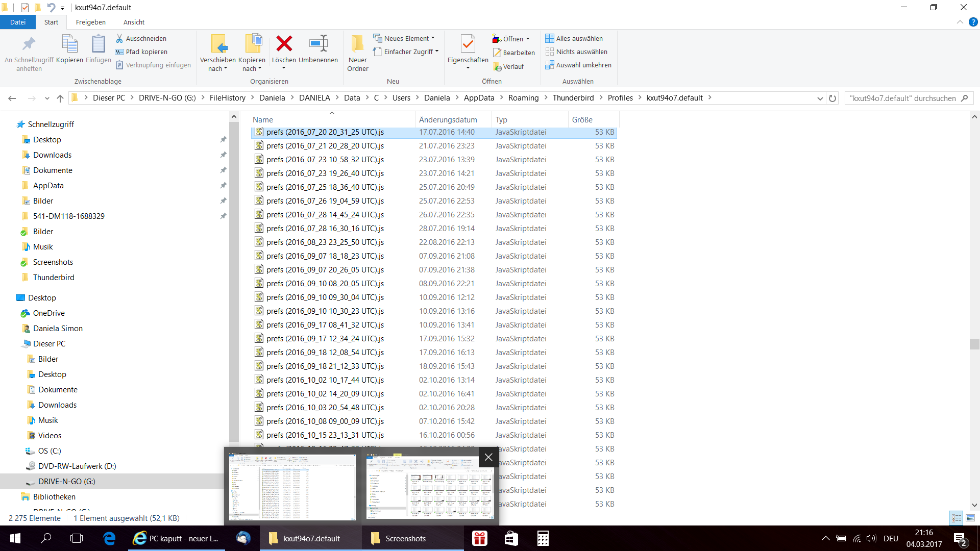The image size is (980, 551).
Task: Click the search box for kxut94o7.default
Action: [902, 98]
